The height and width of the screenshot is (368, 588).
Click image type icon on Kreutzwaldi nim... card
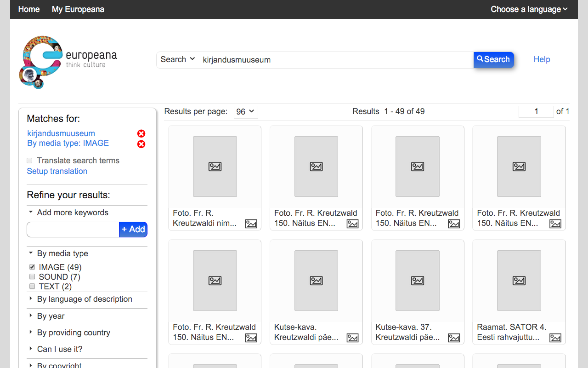click(x=251, y=224)
